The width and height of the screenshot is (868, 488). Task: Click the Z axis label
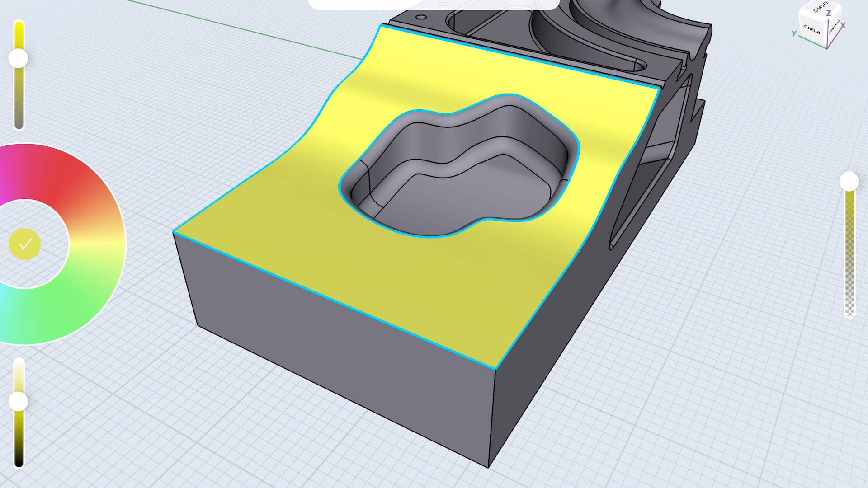coord(829,14)
